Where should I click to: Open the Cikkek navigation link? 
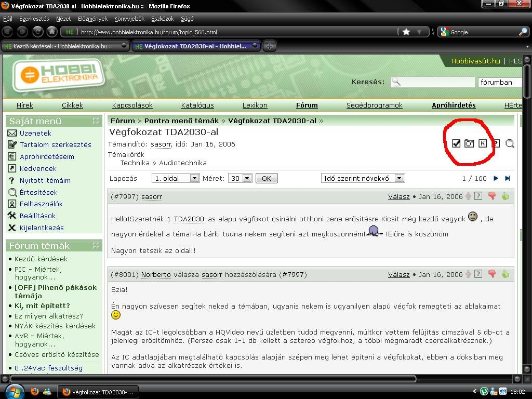(x=72, y=105)
